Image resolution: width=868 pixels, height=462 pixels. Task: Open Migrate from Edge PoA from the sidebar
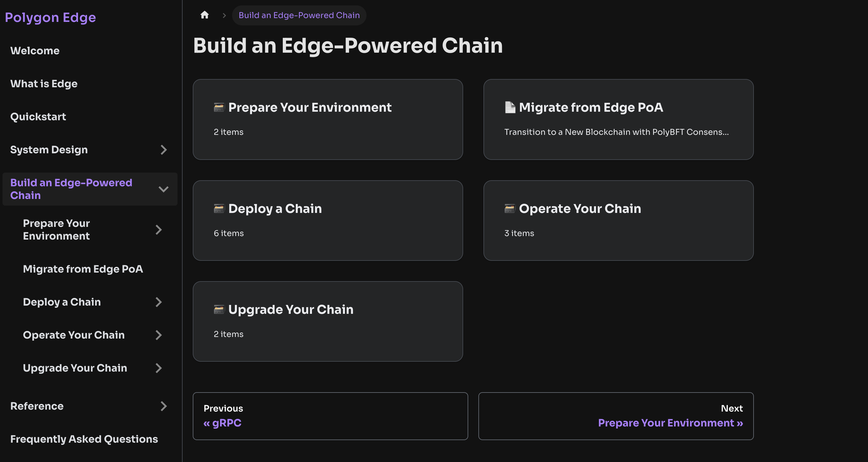coord(83,269)
